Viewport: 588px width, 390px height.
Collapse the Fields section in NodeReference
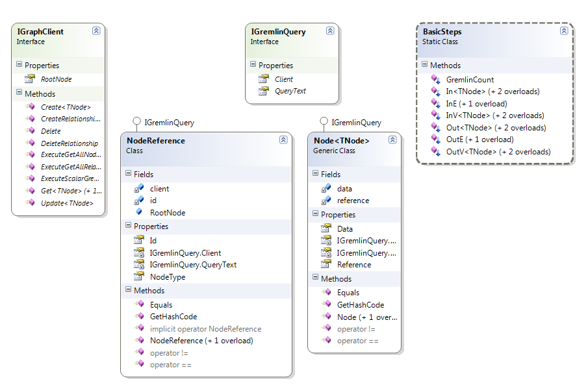click(x=128, y=174)
